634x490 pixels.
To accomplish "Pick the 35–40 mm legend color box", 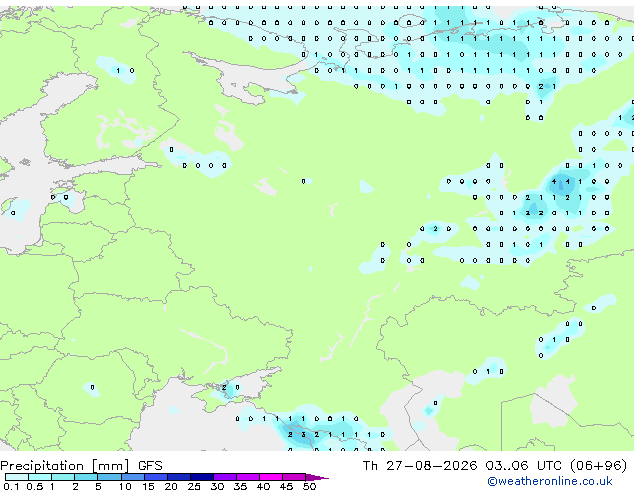I will tap(248, 477).
